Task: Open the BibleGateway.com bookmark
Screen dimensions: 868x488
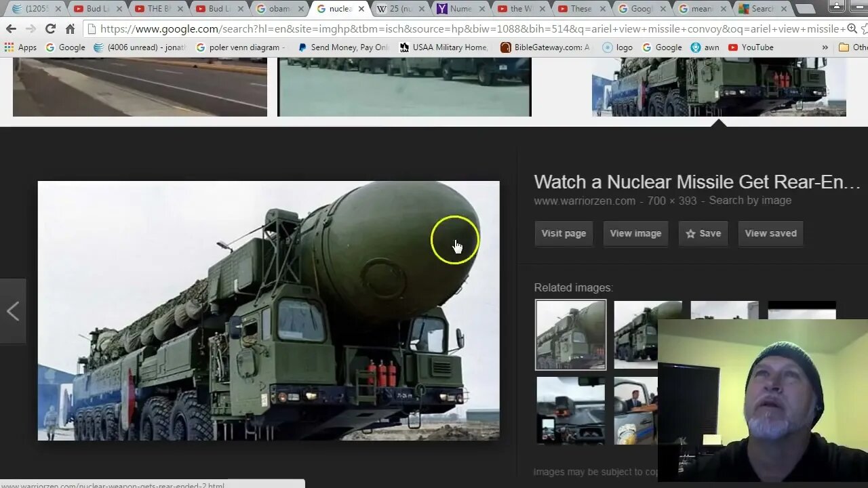Action: point(545,47)
